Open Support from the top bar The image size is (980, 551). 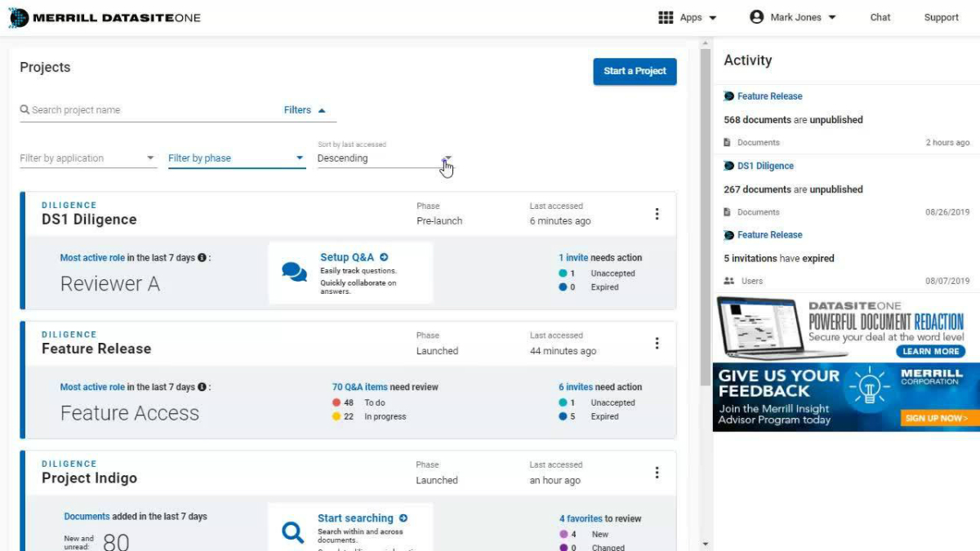click(941, 17)
